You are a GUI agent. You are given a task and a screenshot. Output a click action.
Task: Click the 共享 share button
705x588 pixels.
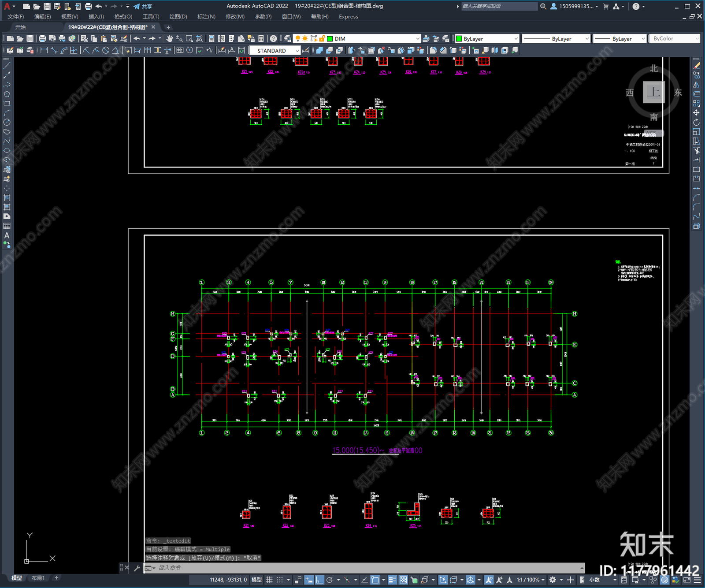pyautogui.click(x=143, y=6)
